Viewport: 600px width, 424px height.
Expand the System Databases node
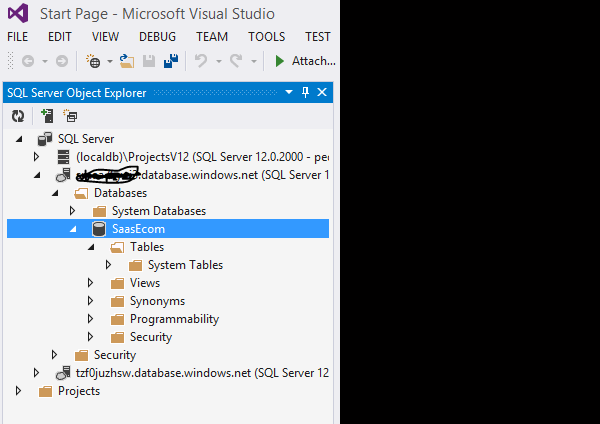pyautogui.click(x=72, y=210)
